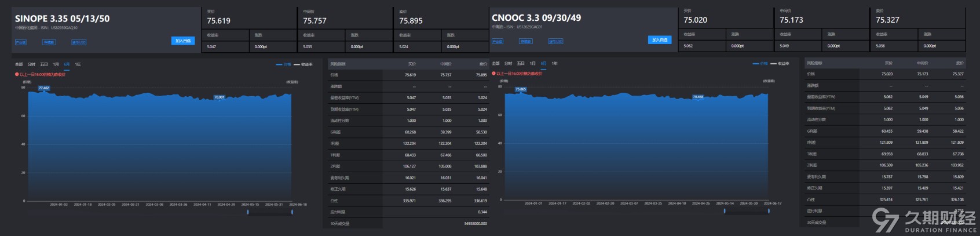Click the 货币USD tag under CNOOC bond
980x236 pixels.
point(555,42)
